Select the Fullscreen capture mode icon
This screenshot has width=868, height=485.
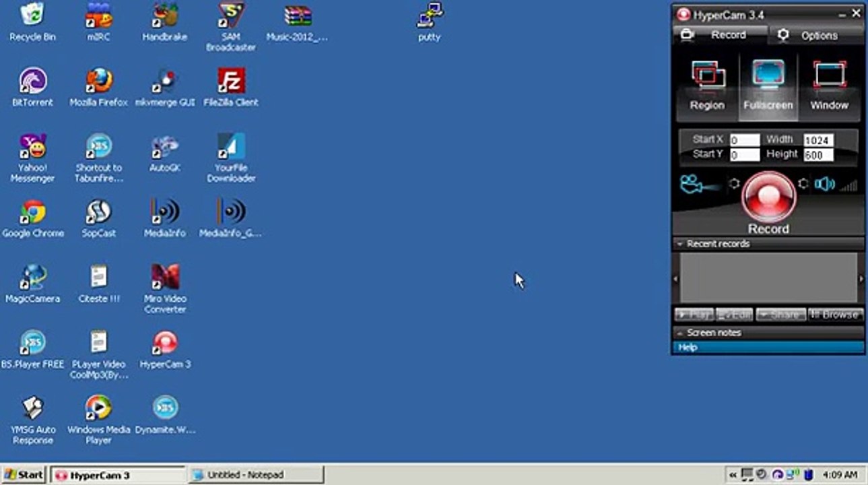click(768, 86)
